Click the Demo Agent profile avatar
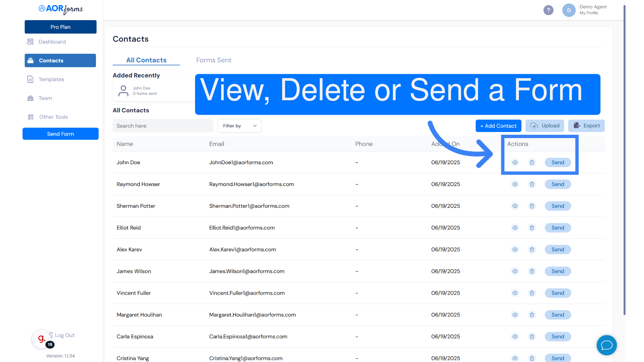 point(569,10)
